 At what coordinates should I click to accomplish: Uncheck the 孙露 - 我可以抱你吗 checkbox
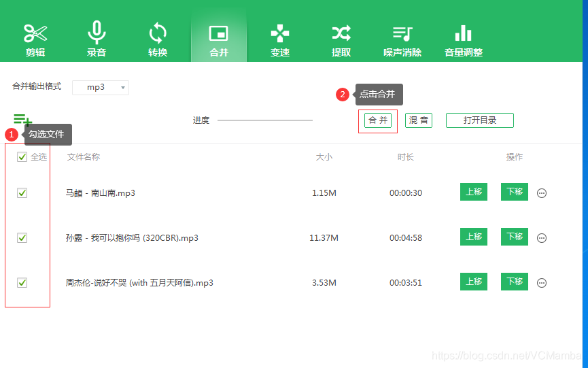[x=22, y=237]
